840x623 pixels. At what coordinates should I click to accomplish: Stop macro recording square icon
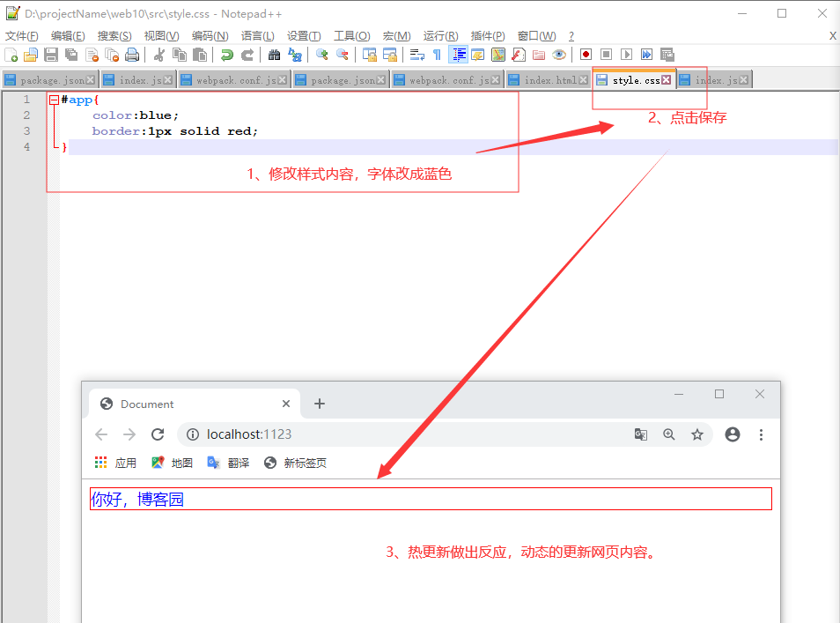[607, 55]
